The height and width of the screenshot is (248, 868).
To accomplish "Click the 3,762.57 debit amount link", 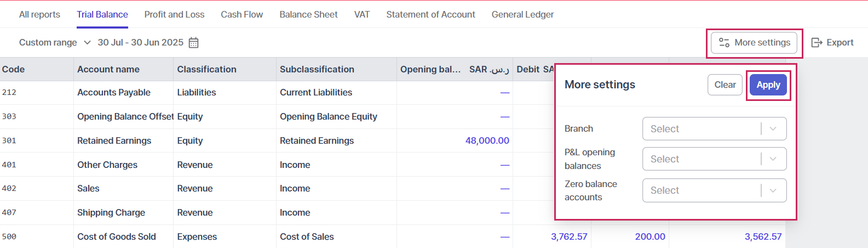I will (x=569, y=236).
